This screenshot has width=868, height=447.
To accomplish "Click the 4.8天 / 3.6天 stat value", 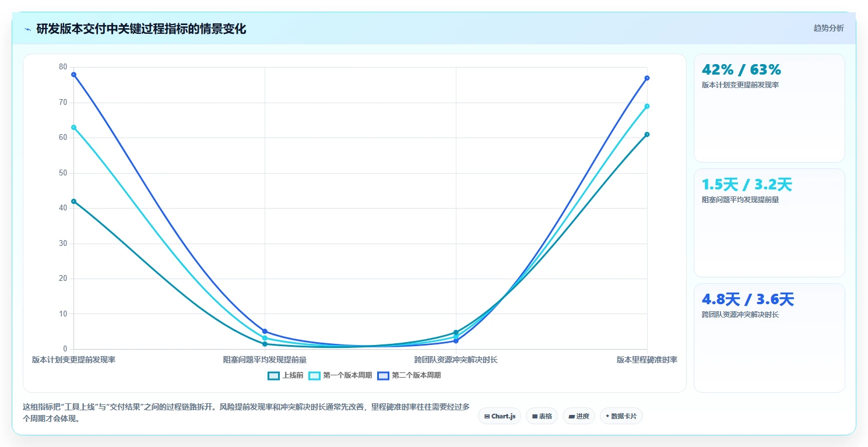I will click(748, 300).
